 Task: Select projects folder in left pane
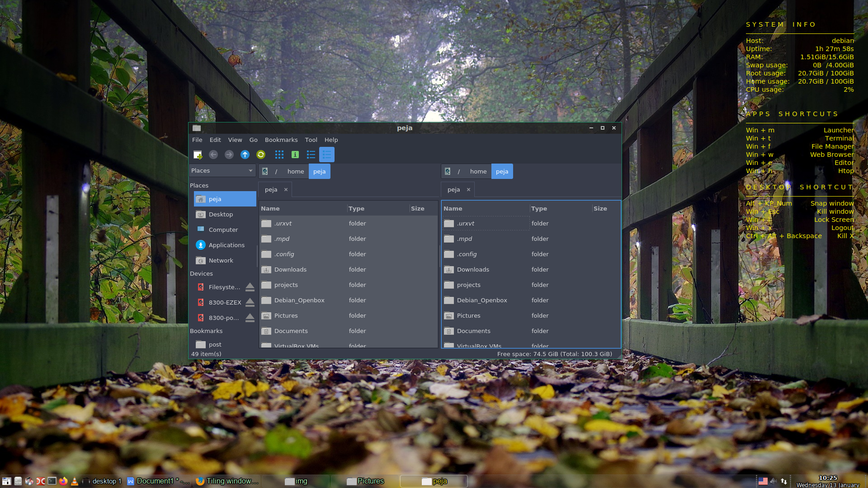coord(348,285)
